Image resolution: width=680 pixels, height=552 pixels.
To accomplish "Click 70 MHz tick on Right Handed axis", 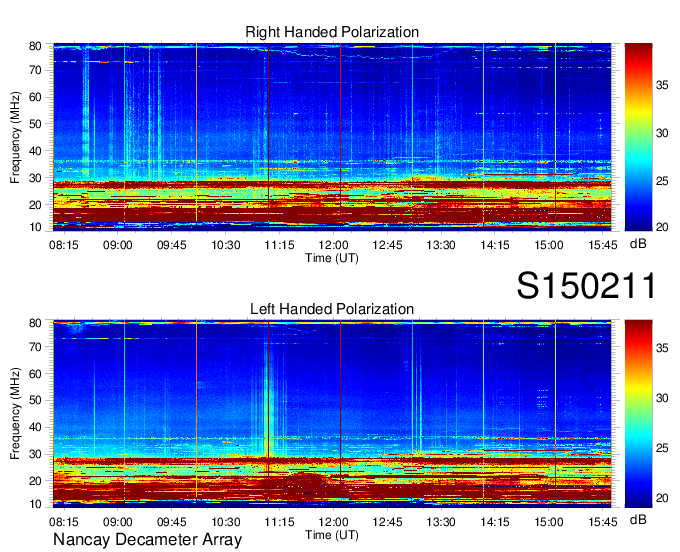I will (35, 70).
